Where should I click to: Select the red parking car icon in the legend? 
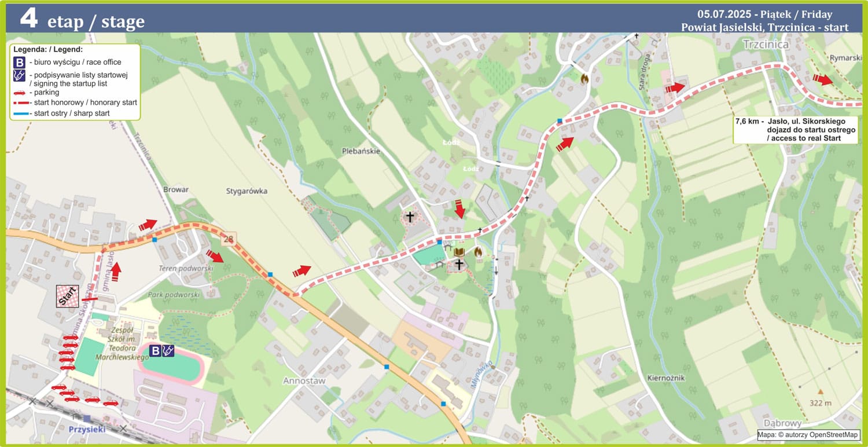20,93
